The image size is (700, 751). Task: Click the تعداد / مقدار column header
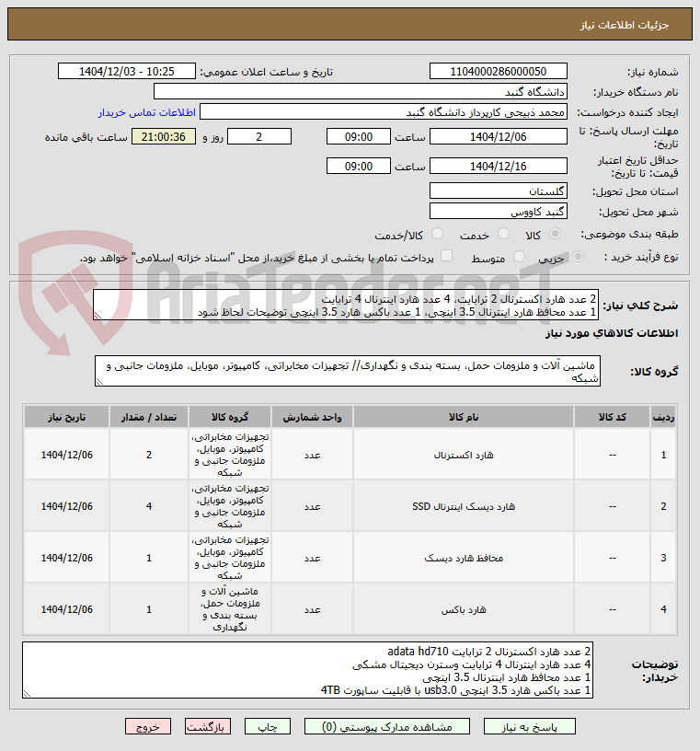click(x=149, y=417)
